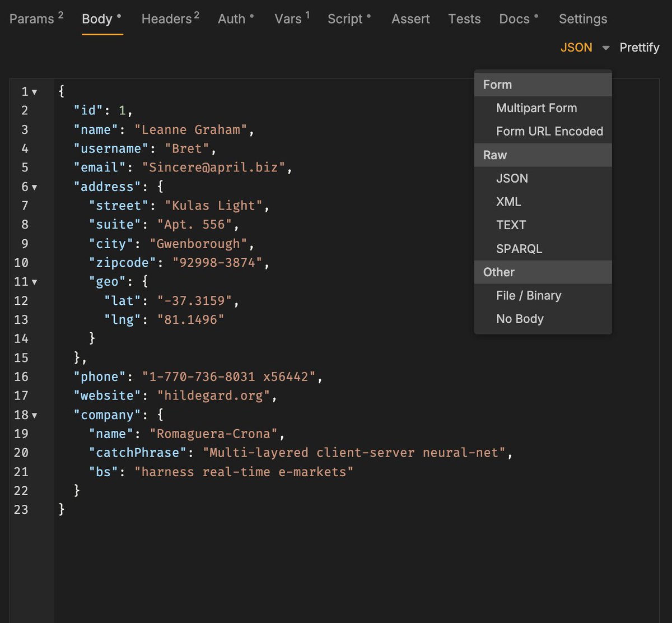Screen dimensions: 672x623
Task: Click the "Leanne Graham" name value
Action: coord(191,129)
